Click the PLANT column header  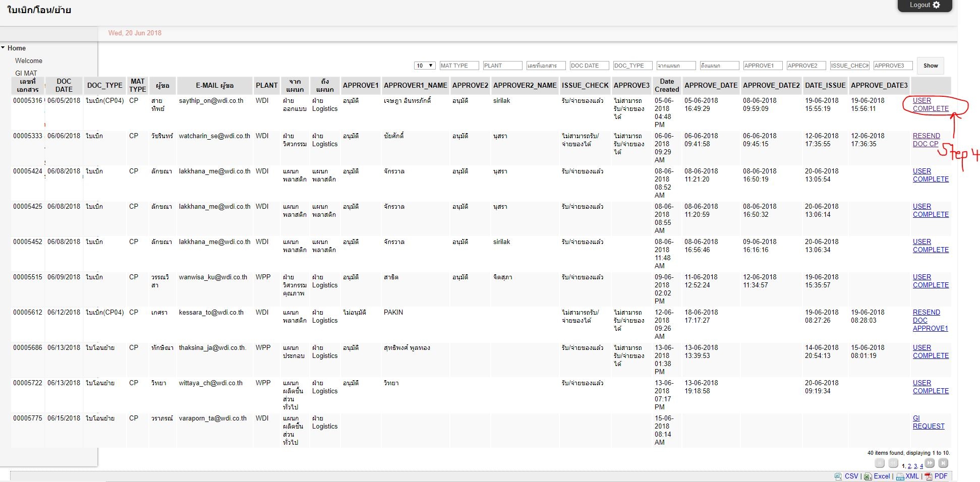267,85
